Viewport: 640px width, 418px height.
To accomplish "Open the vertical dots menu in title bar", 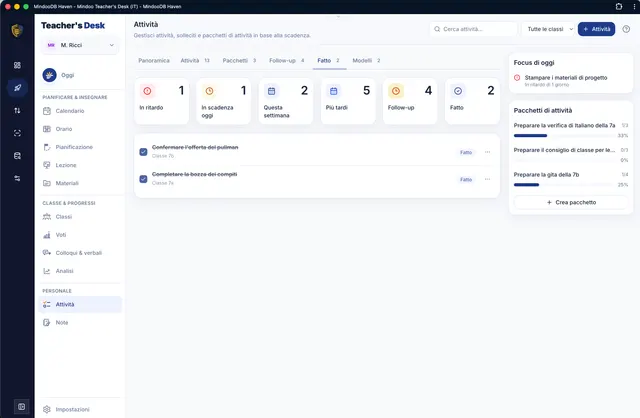I will [x=634, y=7].
